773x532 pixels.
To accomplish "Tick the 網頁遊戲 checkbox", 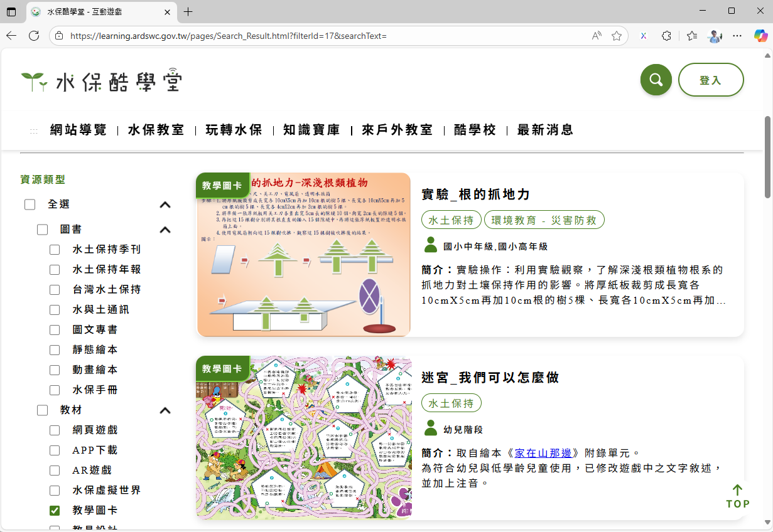I will pyautogui.click(x=55, y=430).
